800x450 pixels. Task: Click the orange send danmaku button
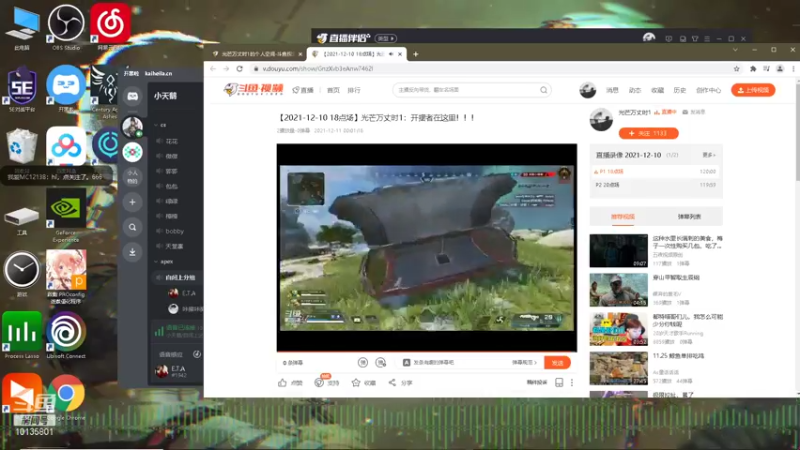(x=557, y=362)
